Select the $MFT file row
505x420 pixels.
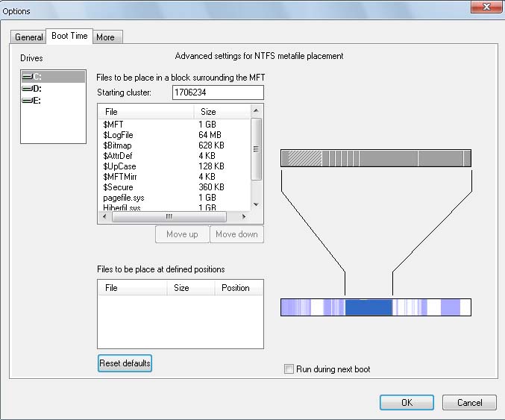tap(174, 125)
